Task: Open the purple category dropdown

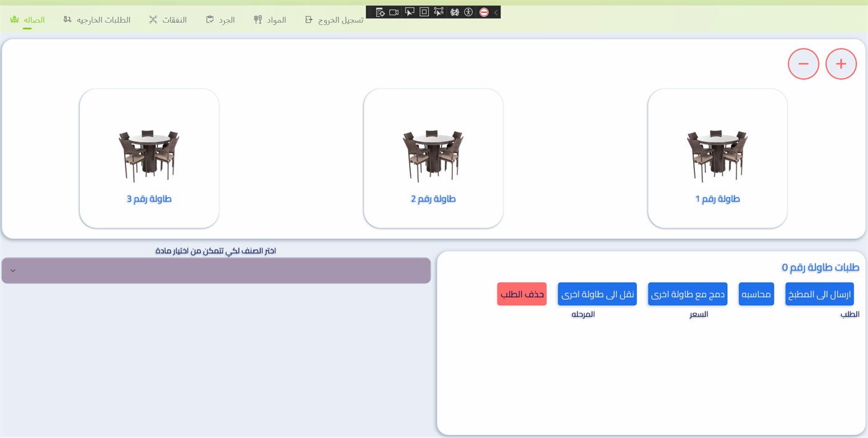Action: (x=216, y=270)
